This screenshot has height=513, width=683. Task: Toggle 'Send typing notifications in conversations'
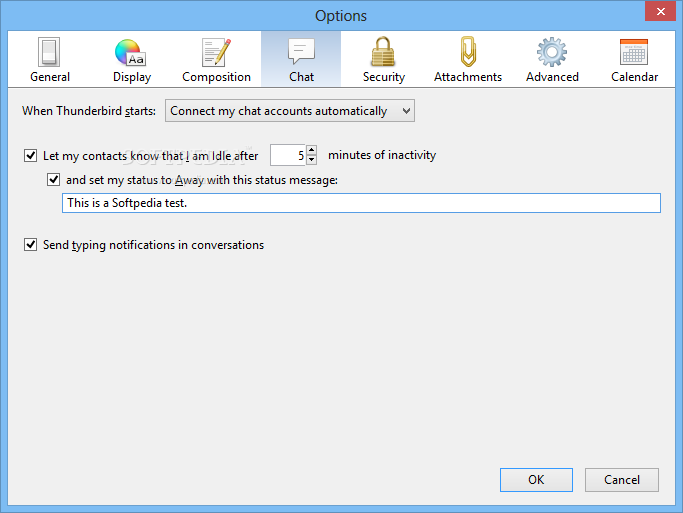[x=30, y=244]
